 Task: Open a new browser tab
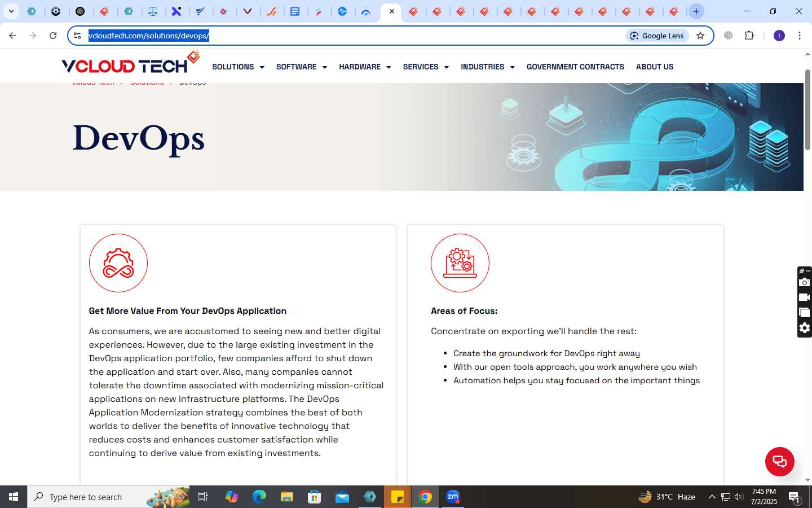(x=696, y=11)
